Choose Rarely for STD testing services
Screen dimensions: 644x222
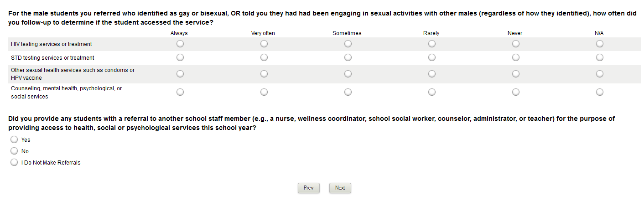(x=432, y=57)
